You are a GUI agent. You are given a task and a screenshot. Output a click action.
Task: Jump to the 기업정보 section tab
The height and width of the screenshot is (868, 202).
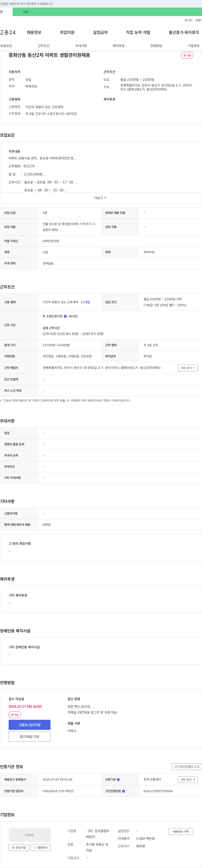pyautogui.click(x=194, y=46)
